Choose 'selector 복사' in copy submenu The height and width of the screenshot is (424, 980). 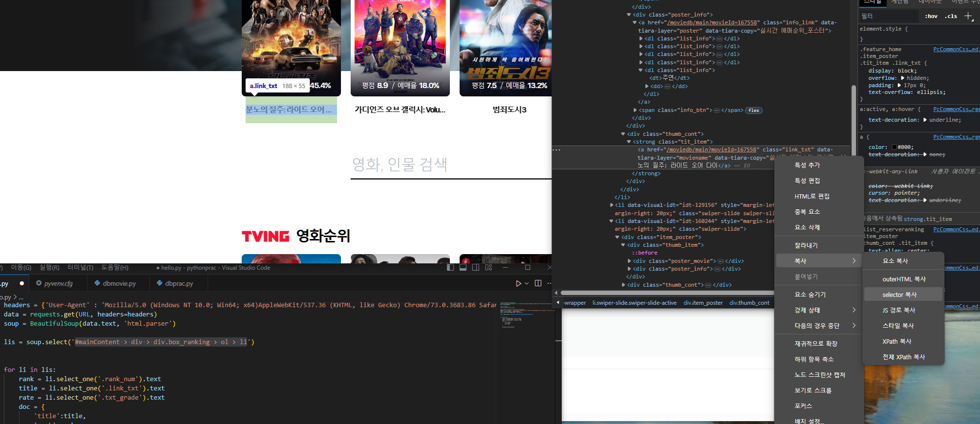point(903,295)
